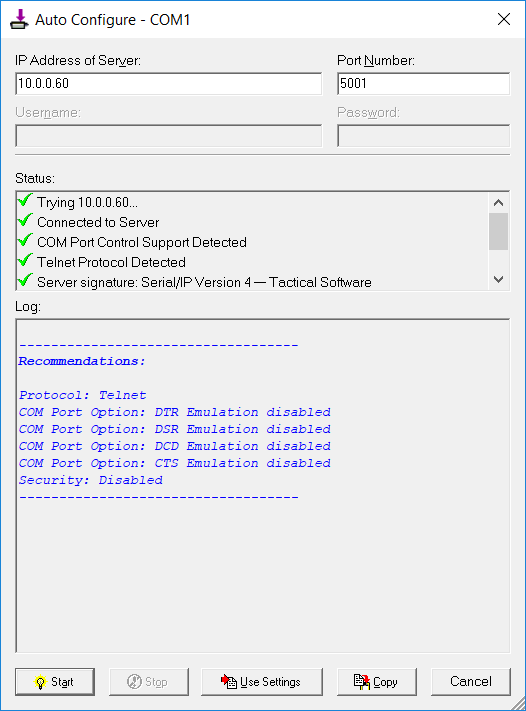
Task: Click the Status list scrollbar thumb
Action: (x=498, y=231)
